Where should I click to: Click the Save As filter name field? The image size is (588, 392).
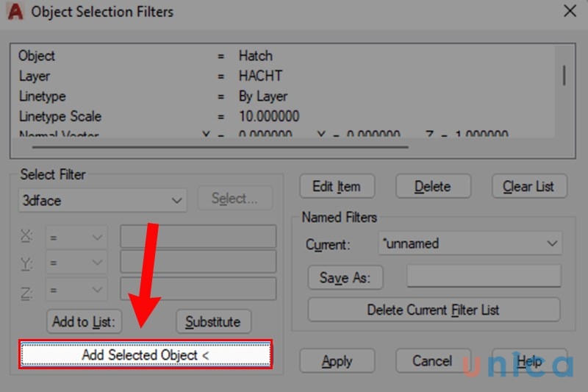[483, 277]
